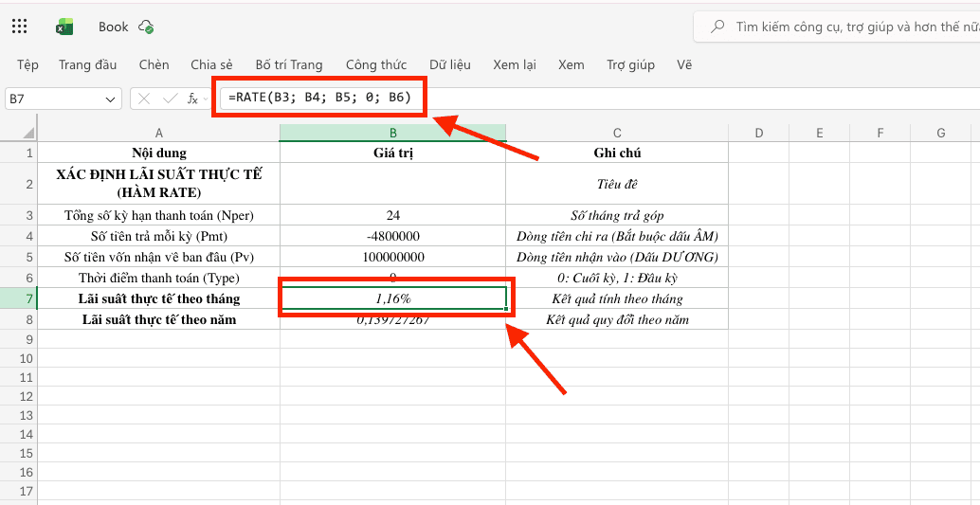Screen dimensions: 980x505
Task: Open the Bố trí Trang tab
Action: click(x=289, y=65)
